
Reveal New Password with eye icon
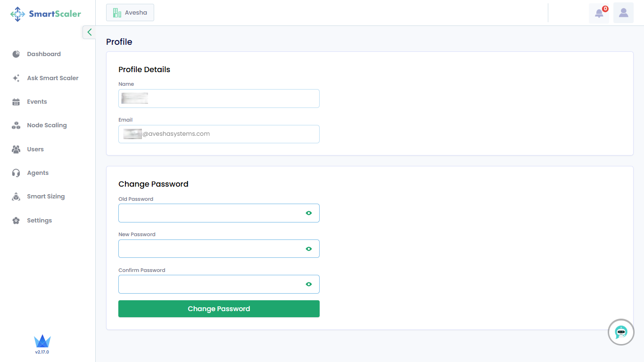tap(309, 249)
